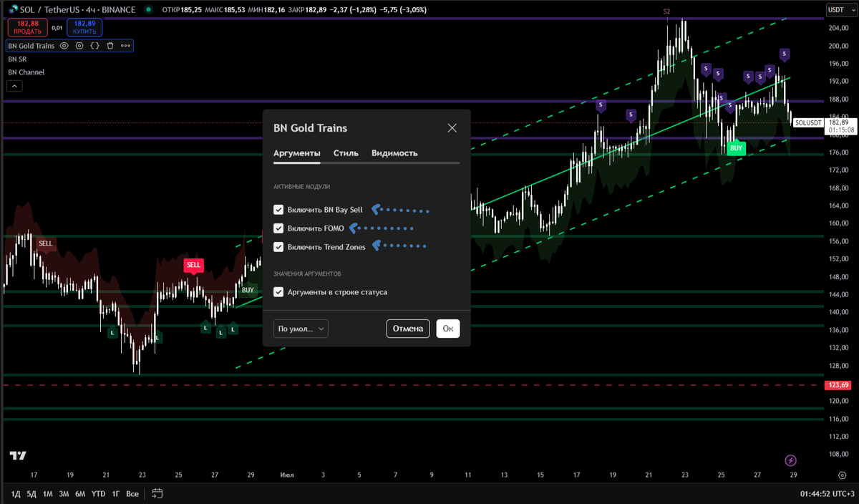
Task: Click the SOLUSDT price axis label
Action: coord(810,122)
